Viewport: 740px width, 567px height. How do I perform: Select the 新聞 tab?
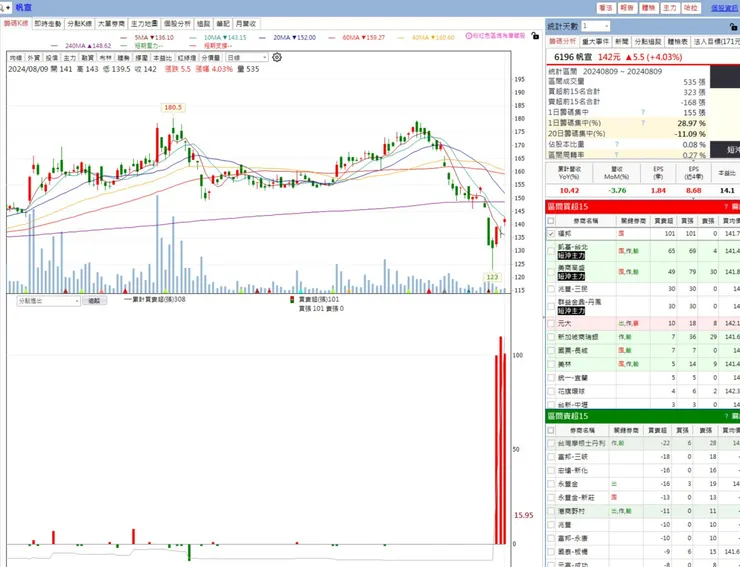[622, 42]
